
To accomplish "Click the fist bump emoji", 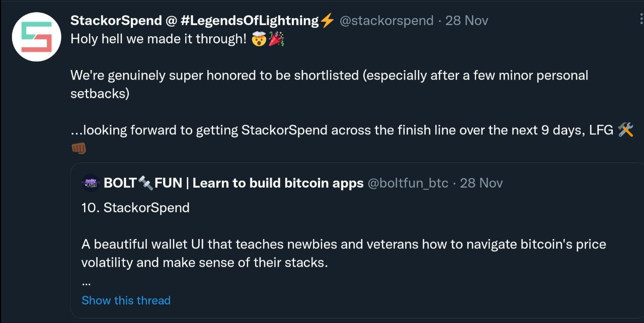I will coord(79,148).
